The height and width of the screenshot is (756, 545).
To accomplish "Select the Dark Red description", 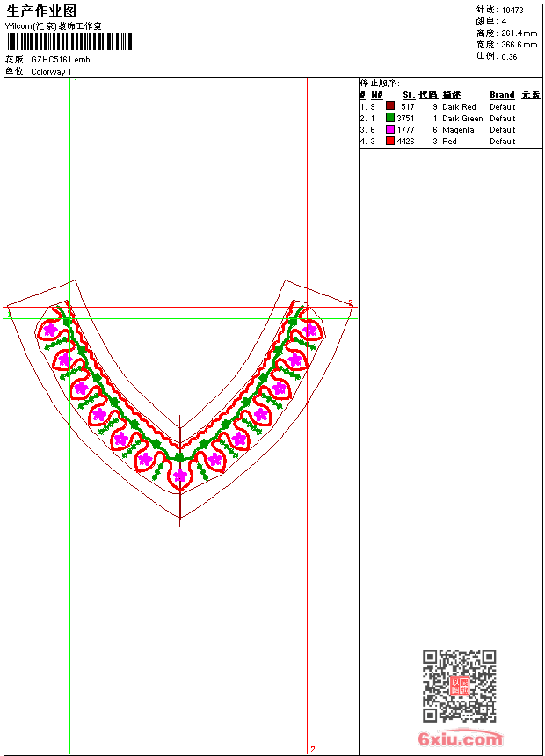I will (x=459, y=107).
